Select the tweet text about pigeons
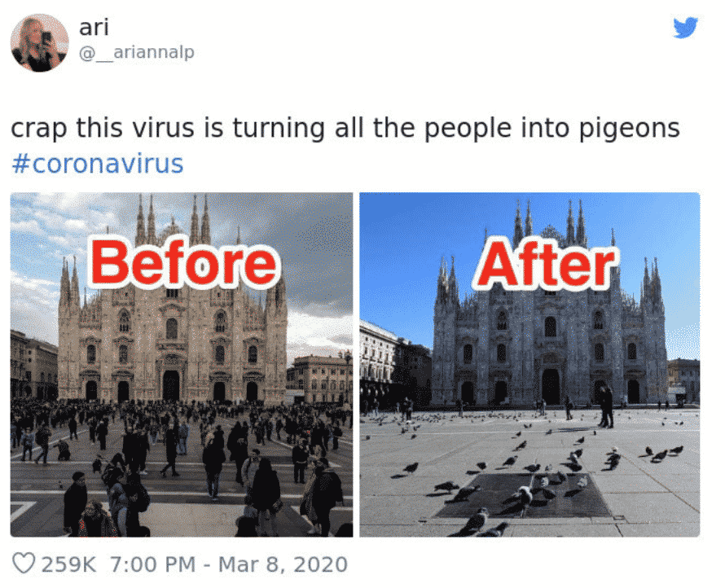725x588 pixels. pyautogui.click(x=345, y=128)
